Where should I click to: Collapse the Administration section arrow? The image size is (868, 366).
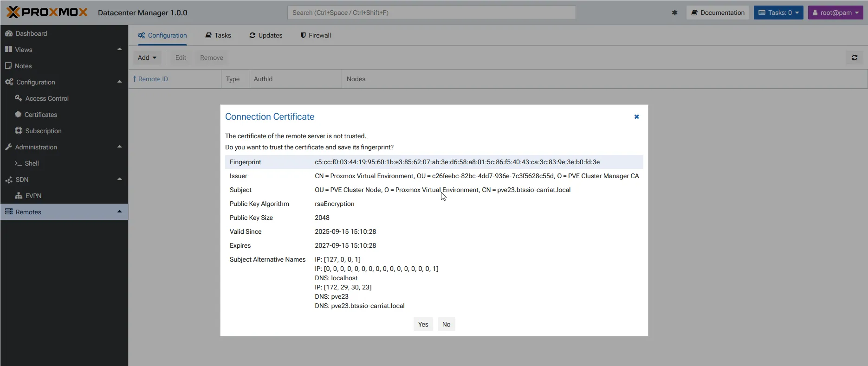(x=119, y=147)
